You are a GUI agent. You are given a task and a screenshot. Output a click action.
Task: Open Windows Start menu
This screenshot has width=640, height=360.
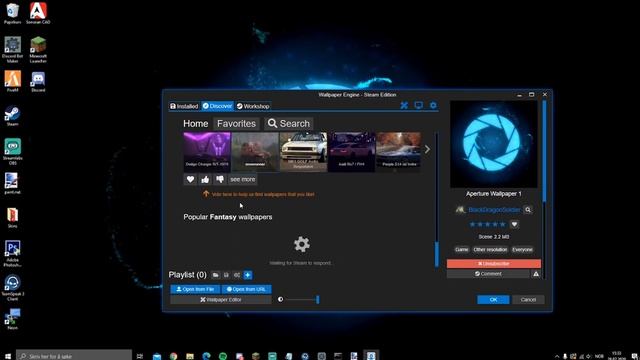tap(8, 356)
